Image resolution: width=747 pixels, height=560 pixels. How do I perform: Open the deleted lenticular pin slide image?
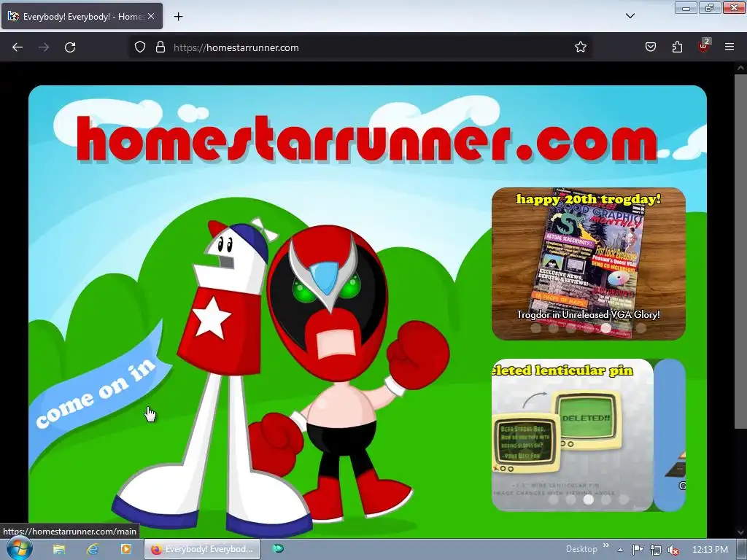[572, 435]
